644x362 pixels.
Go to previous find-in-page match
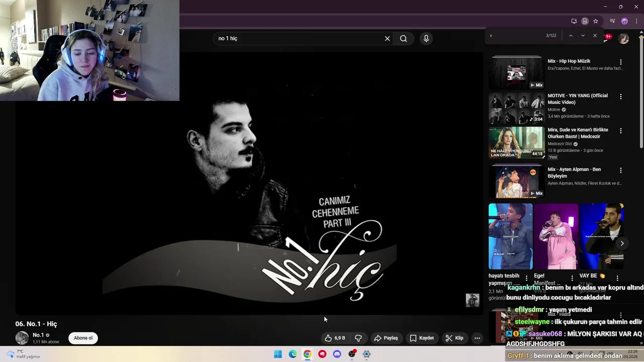coord(571,36)
